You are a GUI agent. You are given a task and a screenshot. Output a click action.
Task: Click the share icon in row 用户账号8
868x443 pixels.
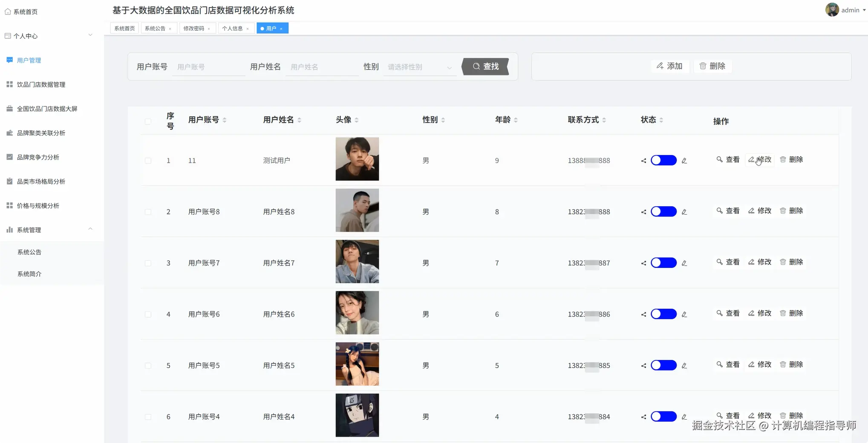643,212
